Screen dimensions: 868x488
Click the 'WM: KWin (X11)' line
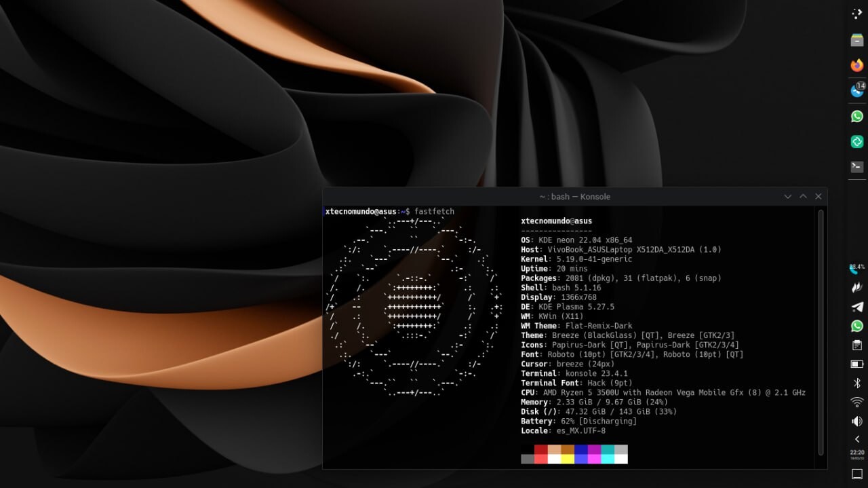[552, 316]
